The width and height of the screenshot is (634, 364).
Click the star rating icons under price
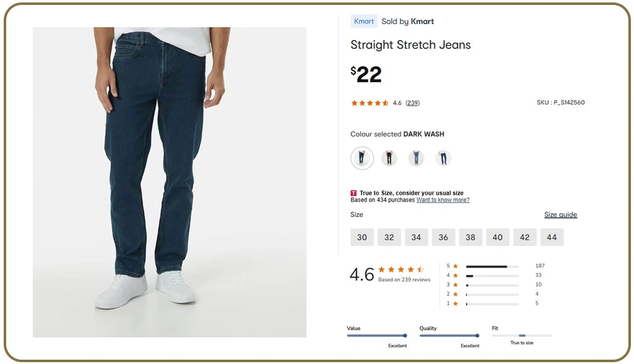pos(370,103)
